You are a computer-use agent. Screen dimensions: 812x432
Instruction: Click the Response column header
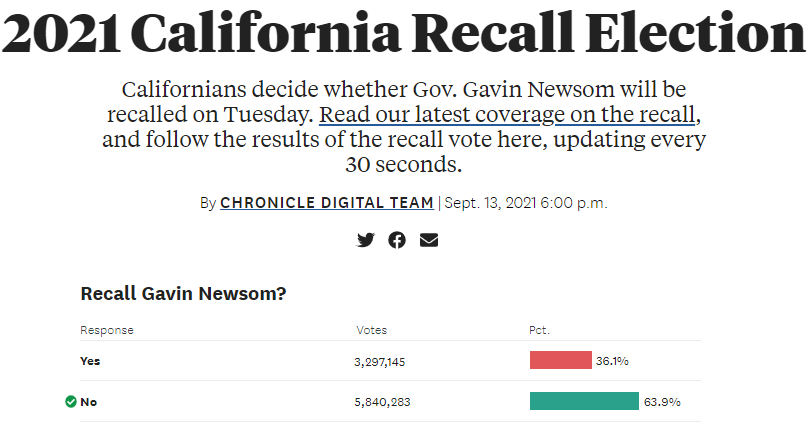click(107, 330)
